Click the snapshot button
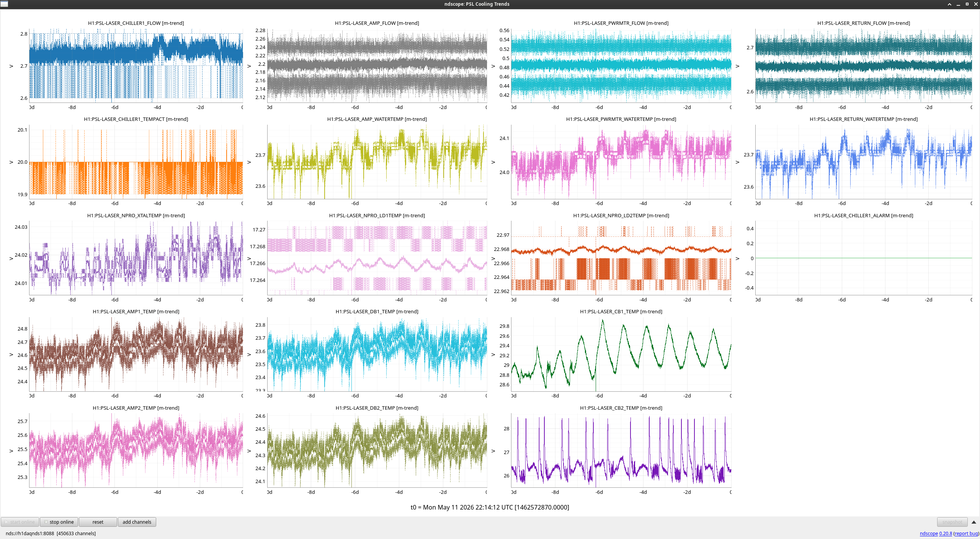The image size is (980, 539). pos(952,522)
